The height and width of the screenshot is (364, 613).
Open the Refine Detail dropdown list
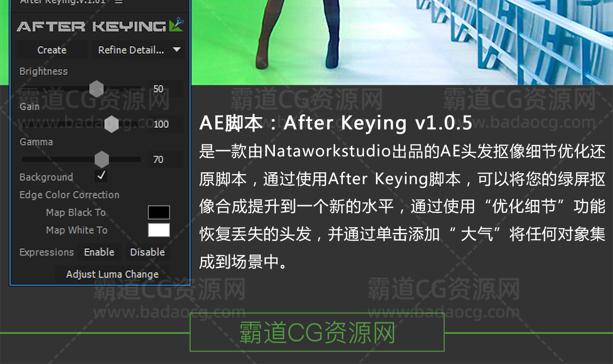point(138,50)
